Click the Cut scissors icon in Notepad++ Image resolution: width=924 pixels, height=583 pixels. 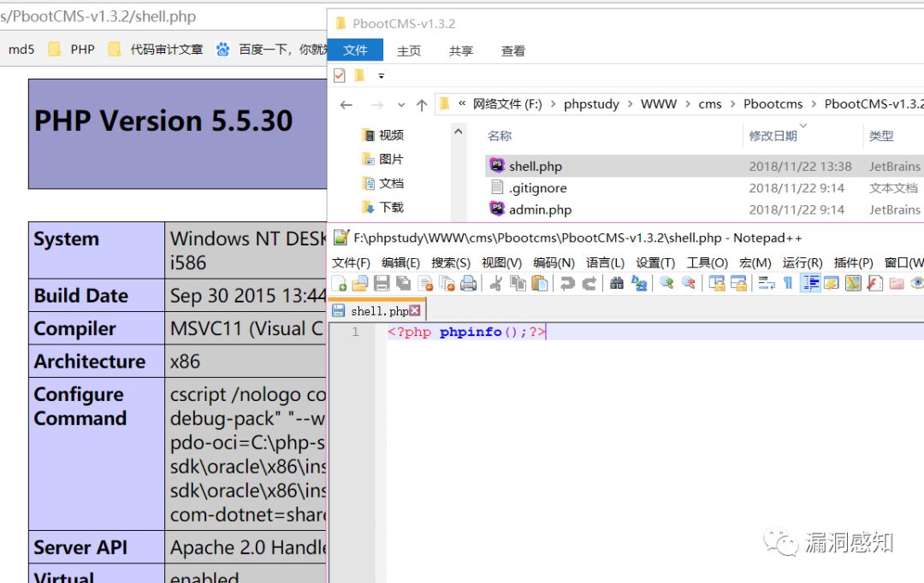496,284
